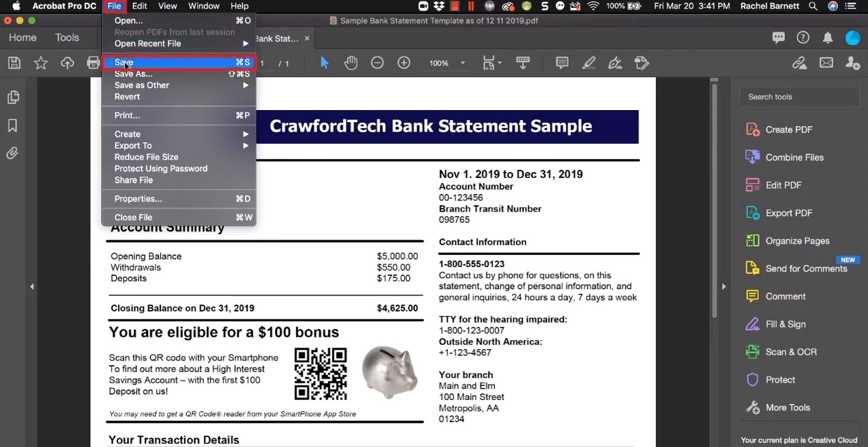Bookmark file with star icon
Screen dimensions: 868x447
41,63
